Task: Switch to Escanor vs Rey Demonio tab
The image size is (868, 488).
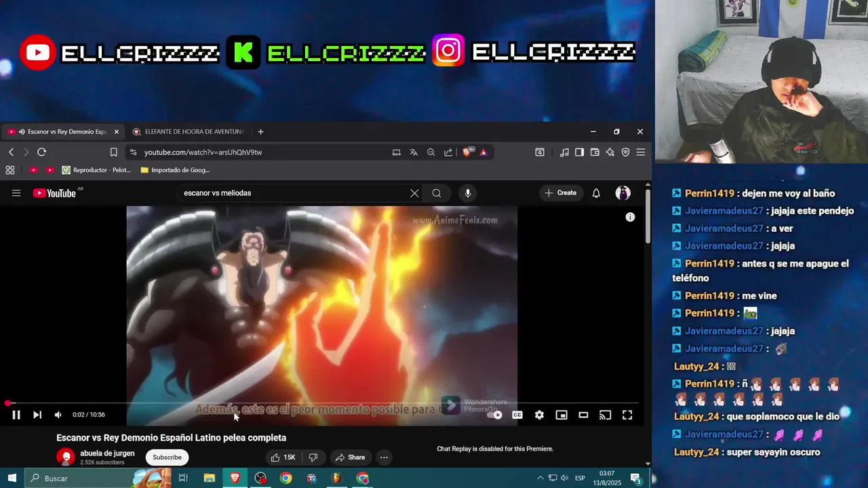Action: [62, 131]
